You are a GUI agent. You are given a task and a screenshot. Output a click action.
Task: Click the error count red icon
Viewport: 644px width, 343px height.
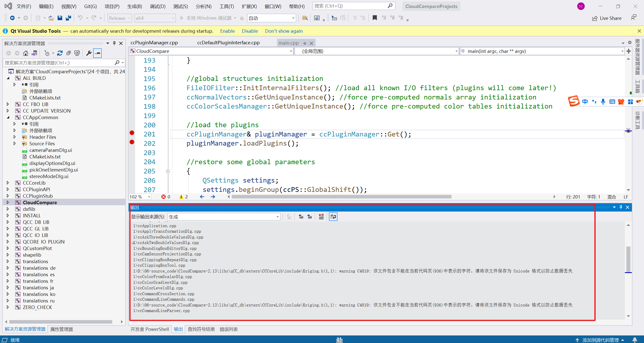(x=164, y=197)
